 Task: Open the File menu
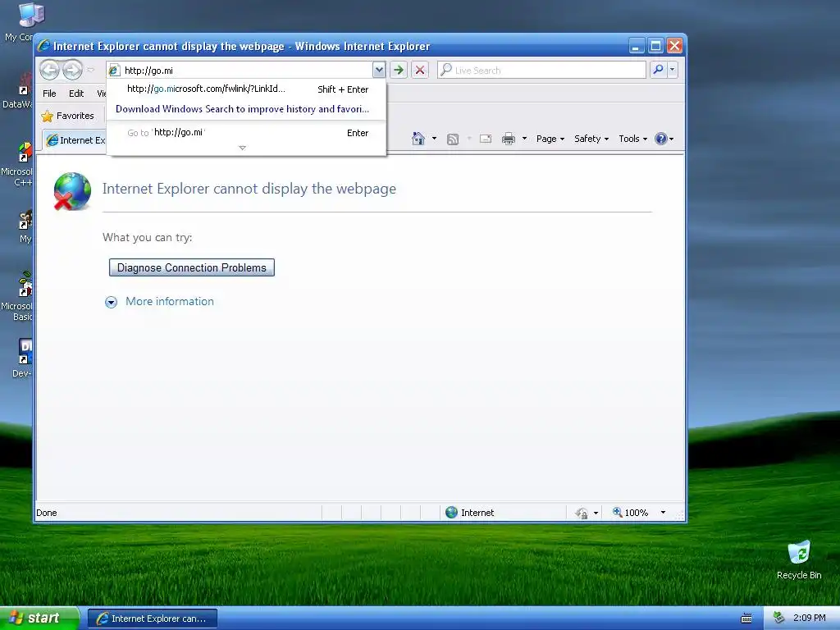pyautogui.click(x=49, y=94)
